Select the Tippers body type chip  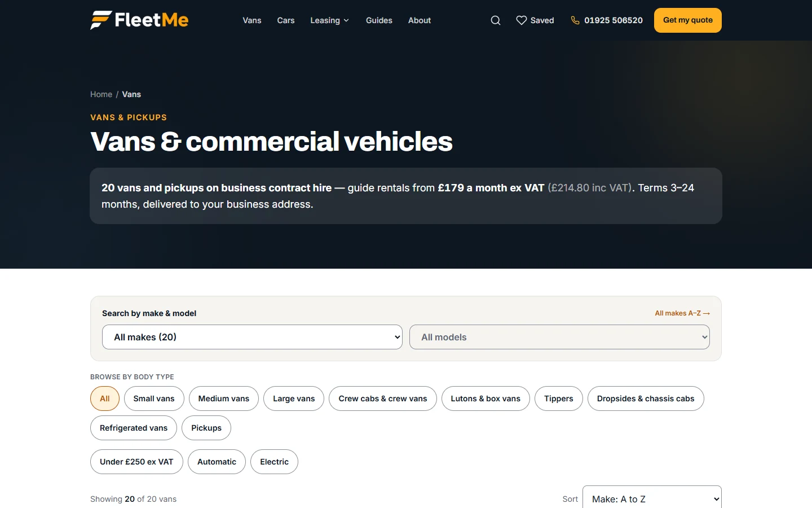[559, 398]
